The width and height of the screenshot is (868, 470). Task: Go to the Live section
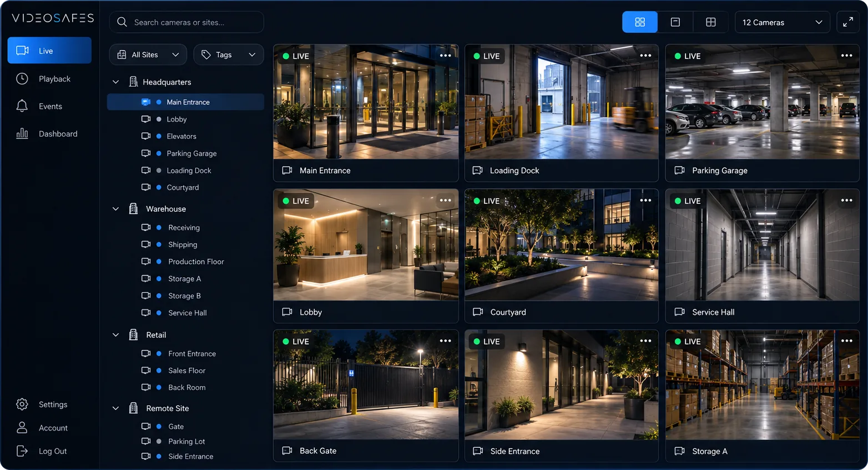click(49, 51)
